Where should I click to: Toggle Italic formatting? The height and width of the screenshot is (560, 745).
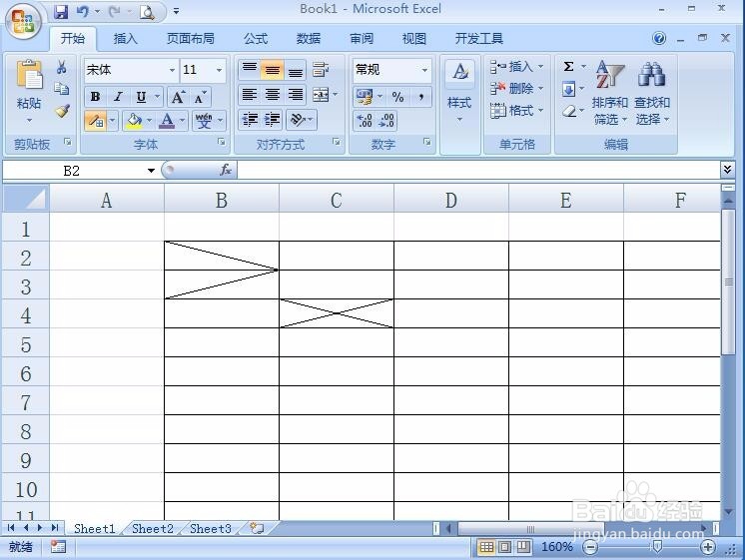118,98
